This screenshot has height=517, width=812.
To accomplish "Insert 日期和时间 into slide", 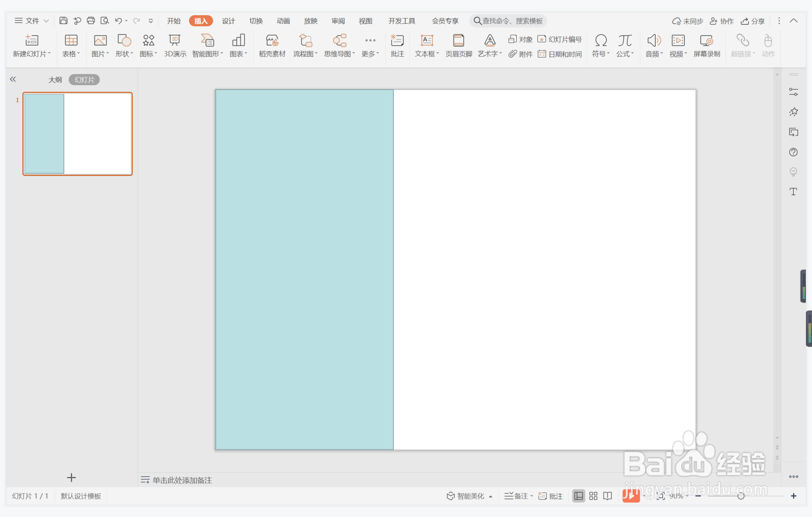I will (560, 54).
